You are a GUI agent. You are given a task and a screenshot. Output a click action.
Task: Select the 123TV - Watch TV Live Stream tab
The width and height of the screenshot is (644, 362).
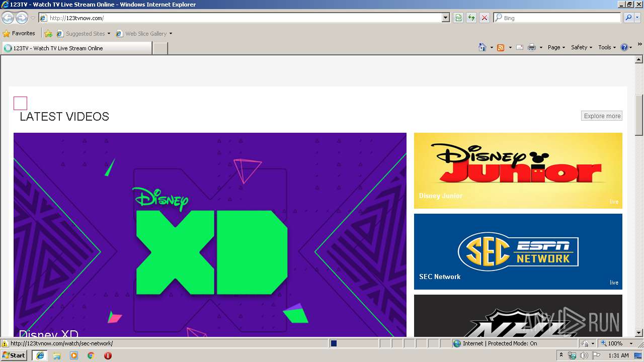[77, 48]
